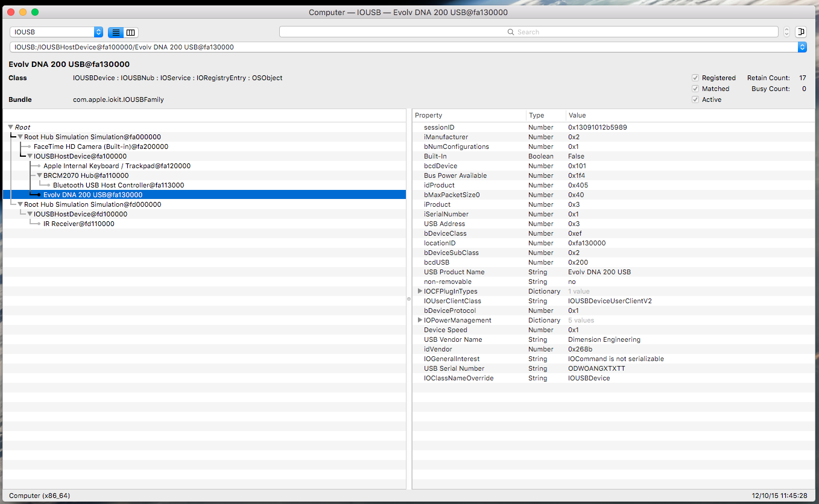
Task: Collapse BRCM2070 Hub@fa110000 triangle
Action: (x=39, y=175)
